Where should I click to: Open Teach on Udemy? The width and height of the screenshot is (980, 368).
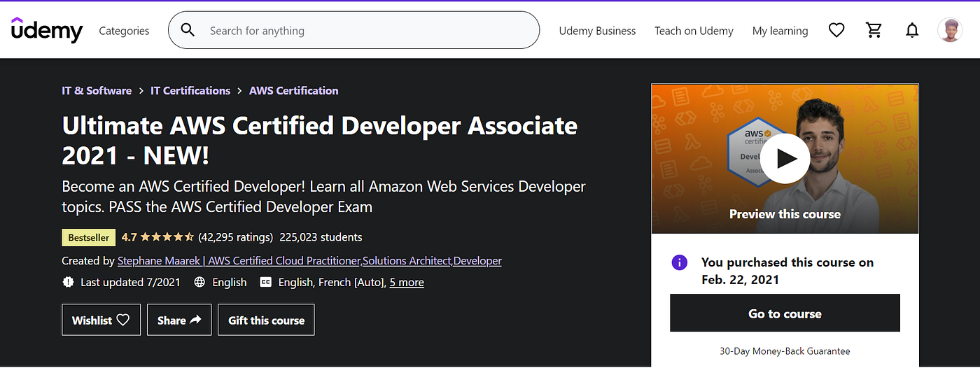coord(694,31)
